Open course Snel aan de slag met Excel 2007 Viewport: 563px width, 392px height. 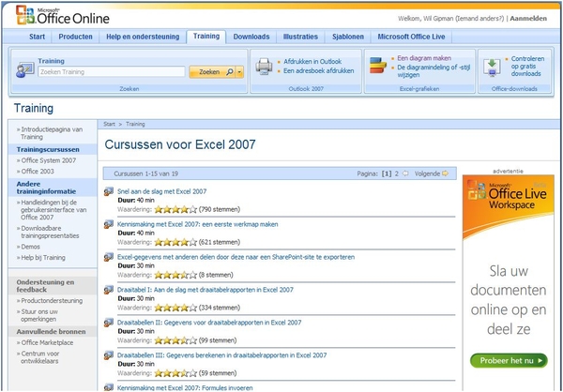coord(162,191)
